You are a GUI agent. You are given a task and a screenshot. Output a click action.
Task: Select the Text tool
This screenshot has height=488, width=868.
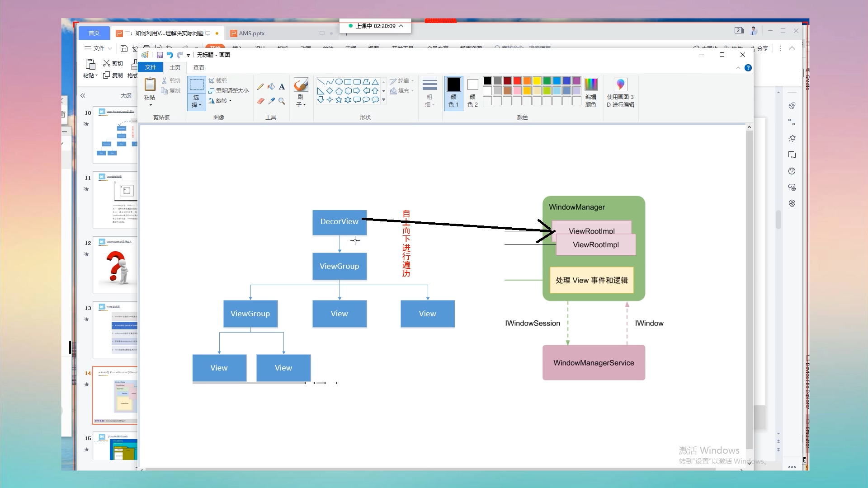[x=282, y=87]
